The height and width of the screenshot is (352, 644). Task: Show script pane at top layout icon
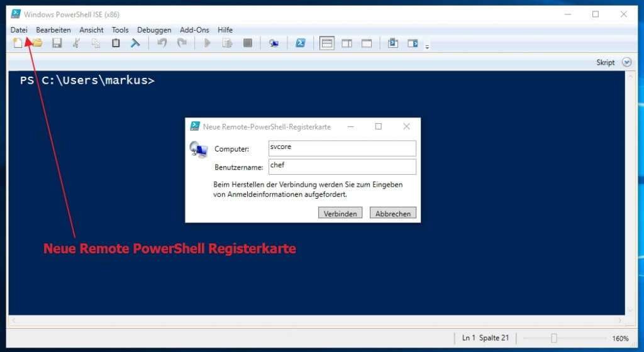pos(327,43)
